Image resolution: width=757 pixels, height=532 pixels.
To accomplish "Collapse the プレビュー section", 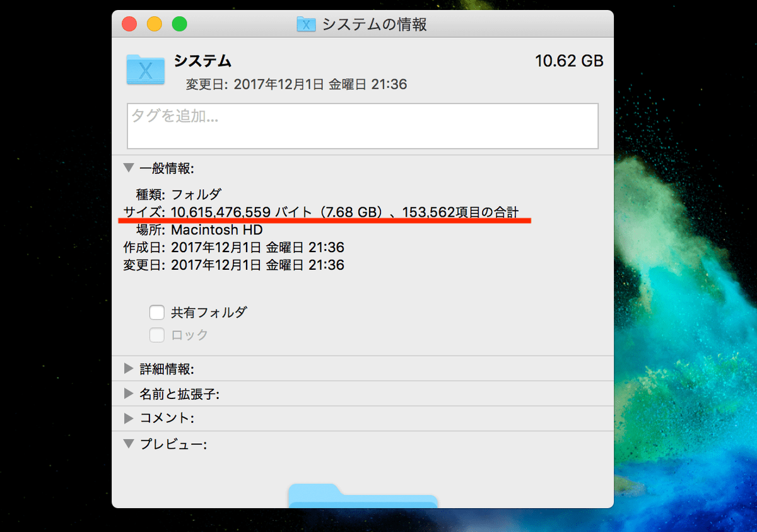I will (129, 444).
